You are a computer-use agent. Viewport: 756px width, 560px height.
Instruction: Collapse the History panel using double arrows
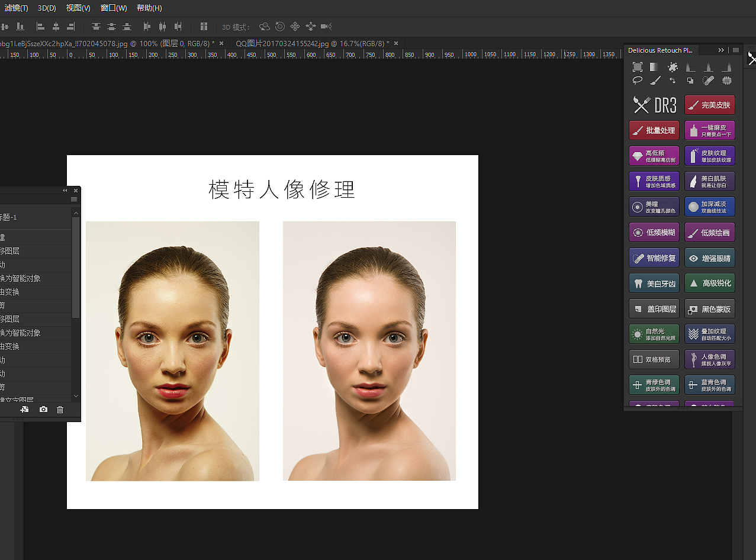[65, 191]
